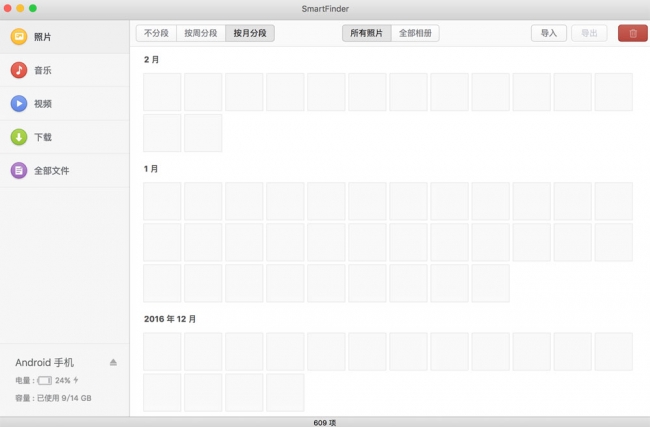Switch to no grouping (不分段)
Image resolution: width=650 pixels, height=427 pixels.
click(x=156, y=33)
